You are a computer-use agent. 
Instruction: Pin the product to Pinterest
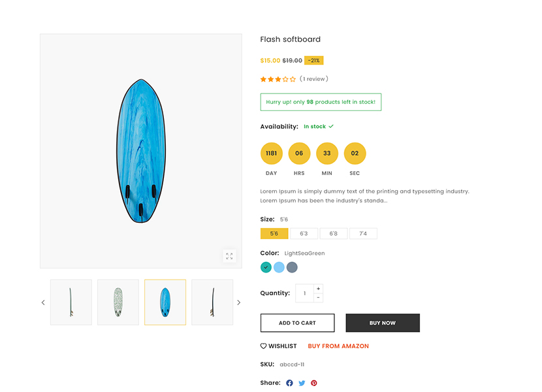pos(314,383)
